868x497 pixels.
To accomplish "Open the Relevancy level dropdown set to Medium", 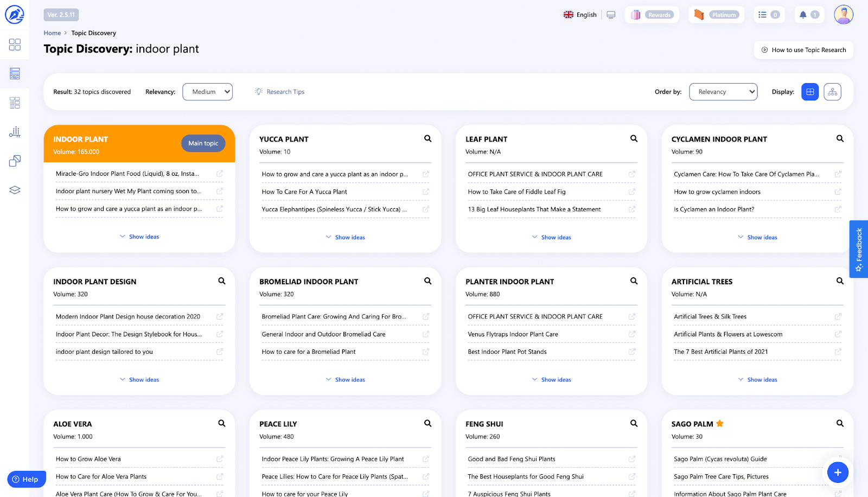I will click(x=207, y=92).
